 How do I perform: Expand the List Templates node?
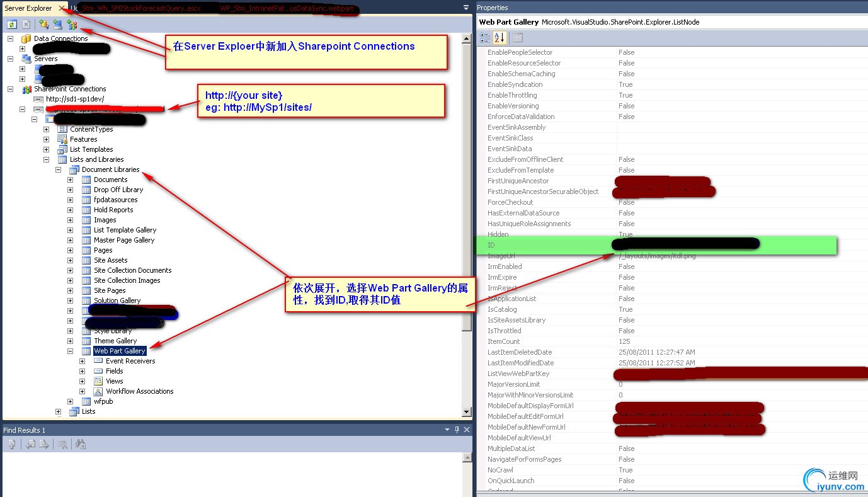[x=46, y=149]
